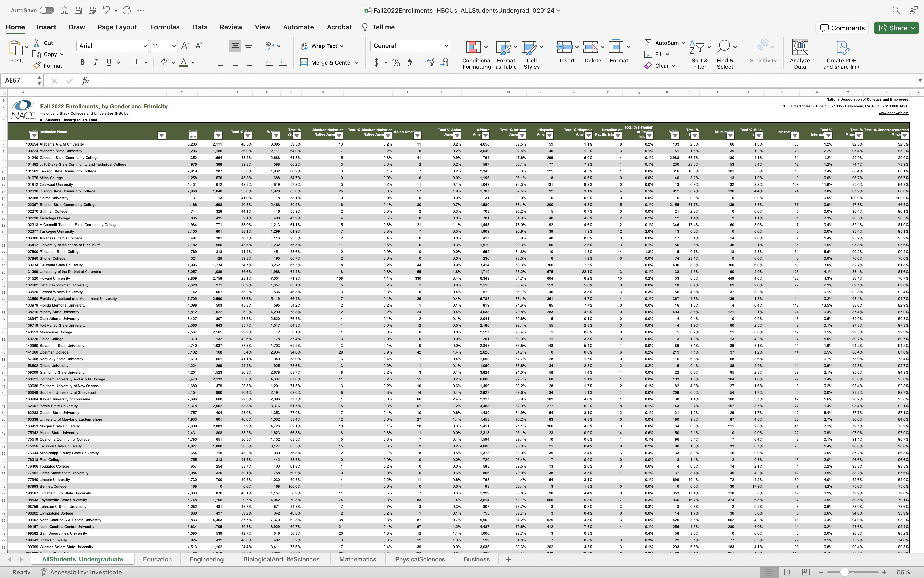Viewport: 924px width, 578px height.
Task: Open the Page Layout ribbon tab
Action: tap(117, 27)
